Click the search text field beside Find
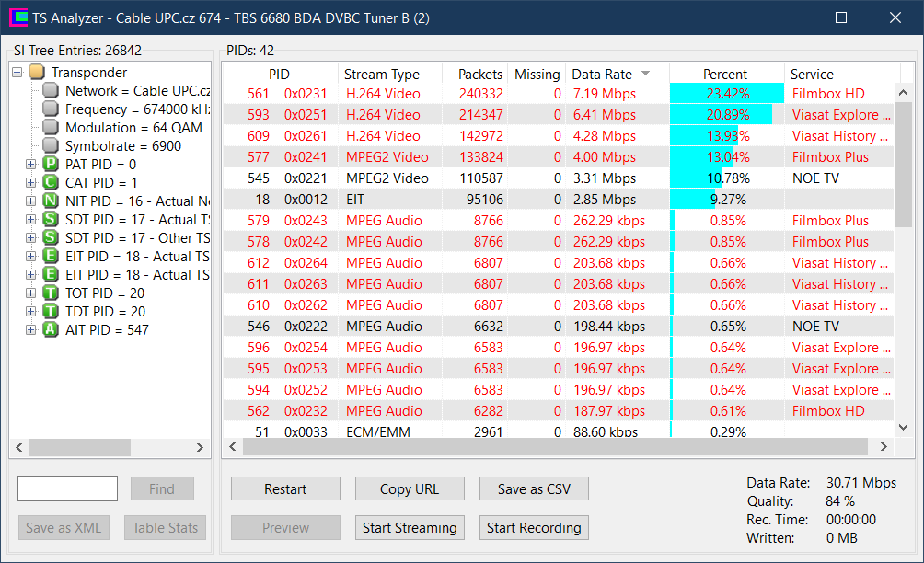 click(x=68, y=488)
